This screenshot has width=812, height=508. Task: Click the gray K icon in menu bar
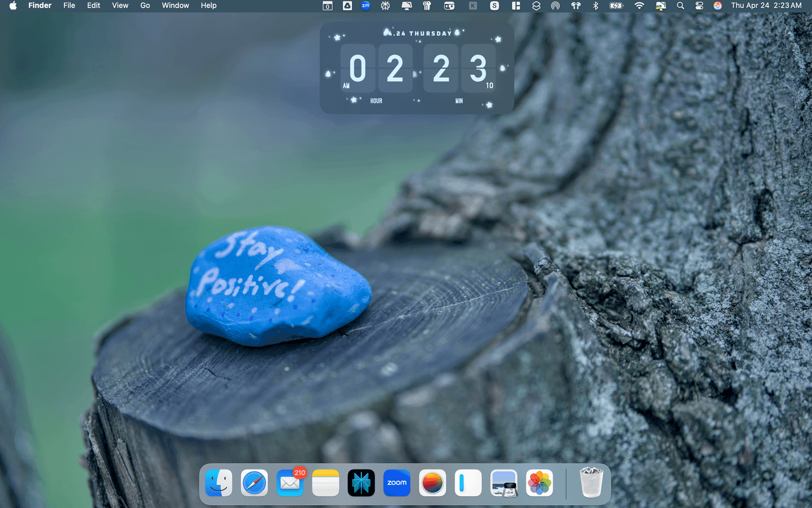point(473,6)
